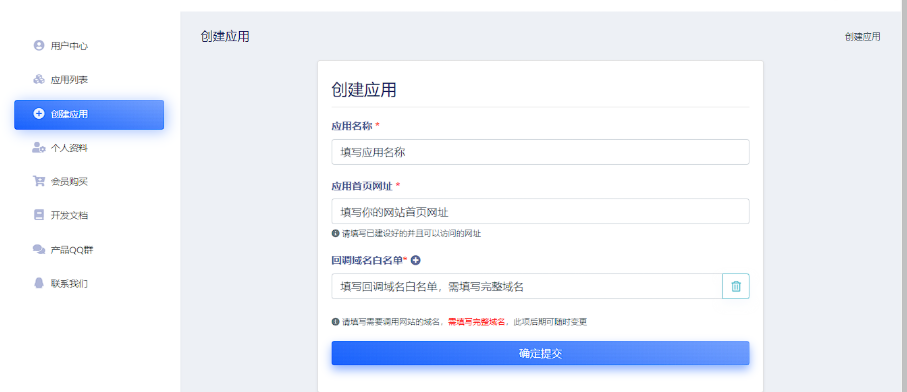Focus the 填写回调域名白名单 input field
The width and height of the screenshot is (907, 392).
[x=527, y=286]
